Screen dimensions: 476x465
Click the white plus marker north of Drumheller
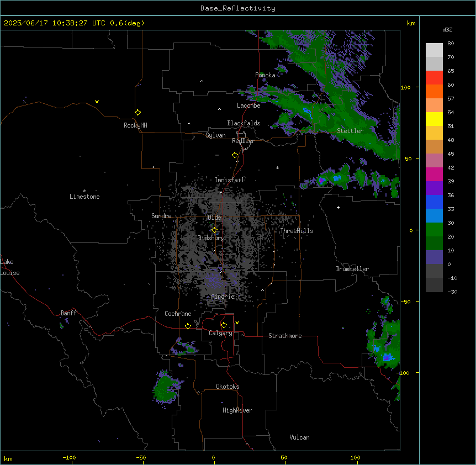click(x=338, y=207)
